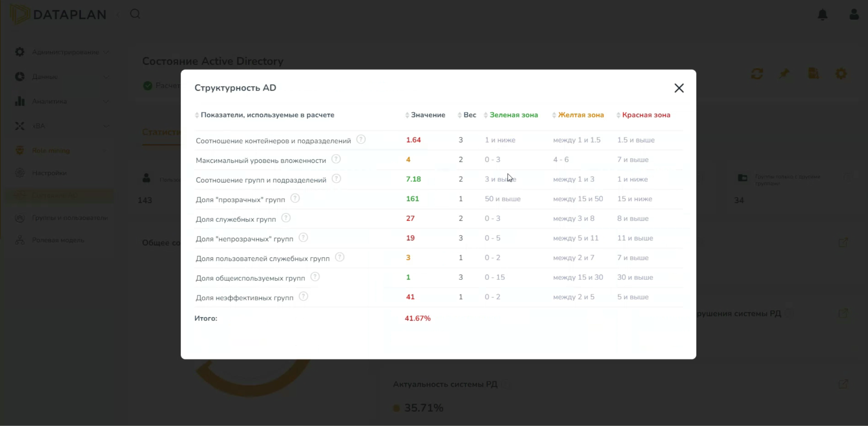Close the Структурность AD dialog
The height and width of the screenshot is (426, 868).
[x=679, y=88]
